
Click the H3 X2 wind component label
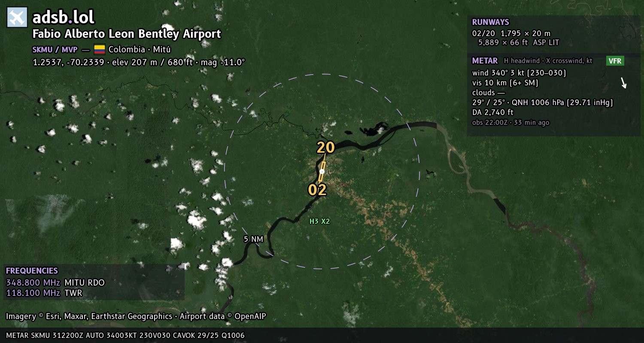320,221
